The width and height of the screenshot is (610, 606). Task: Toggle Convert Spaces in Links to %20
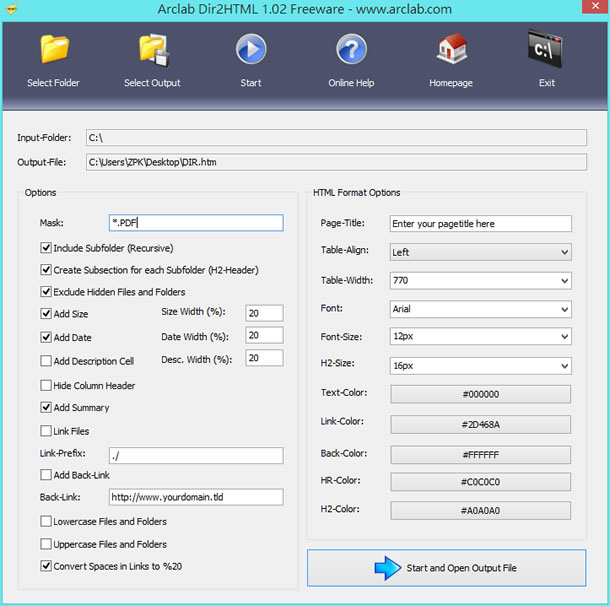[x=46, y=566]
